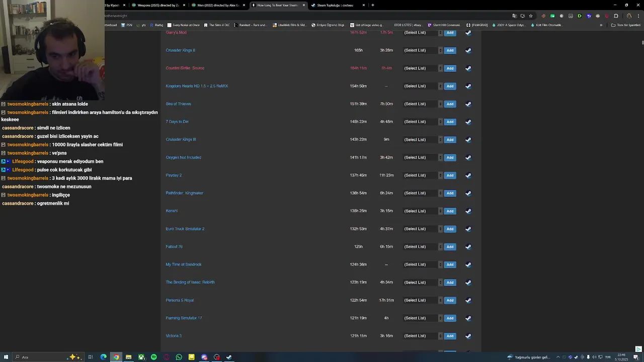Open Steam icon for Kenshi
The image size is (644, 362).
tap(468, 211)
